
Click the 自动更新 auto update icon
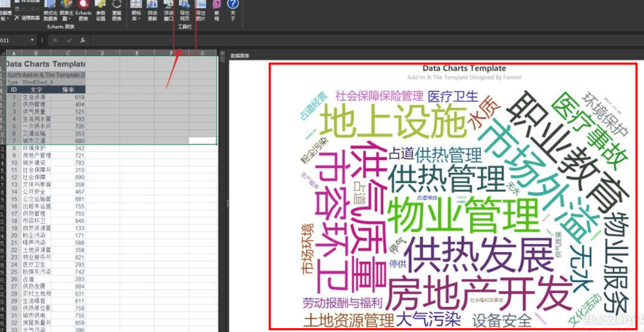[152, 10]
